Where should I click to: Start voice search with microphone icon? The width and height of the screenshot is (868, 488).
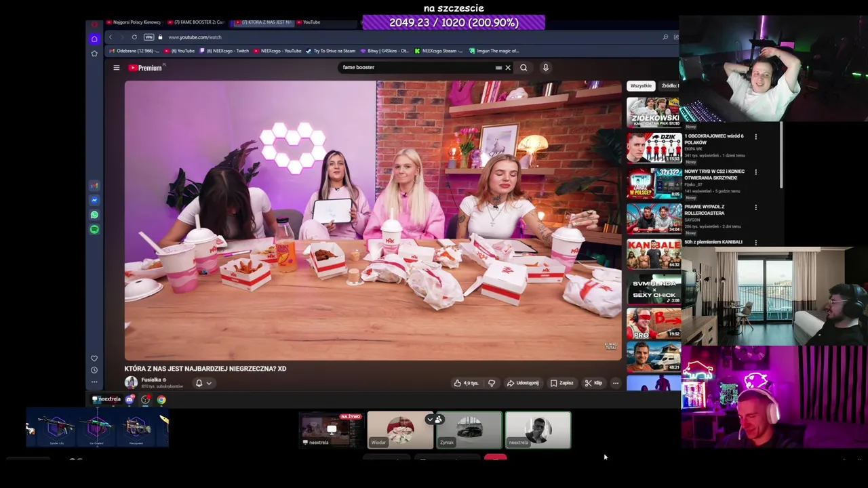(545, 68)
